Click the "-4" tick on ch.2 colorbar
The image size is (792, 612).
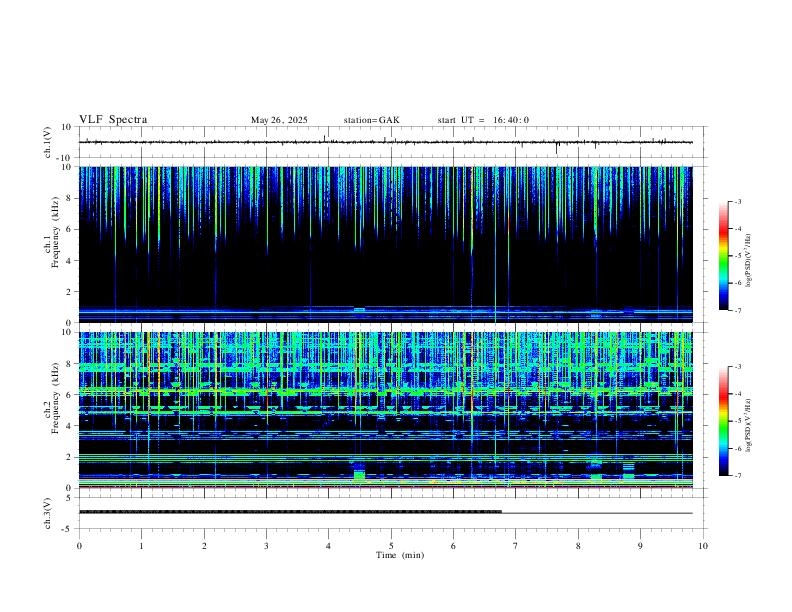[738, 394]
